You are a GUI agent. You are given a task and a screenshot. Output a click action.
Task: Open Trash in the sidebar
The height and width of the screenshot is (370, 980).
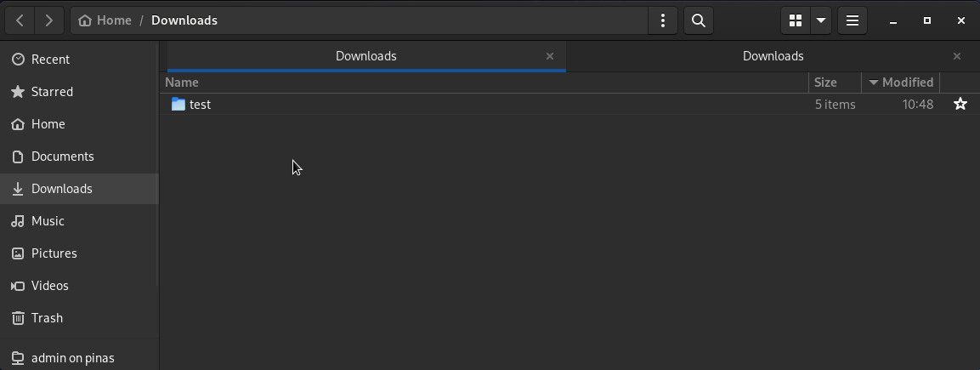tap(79, 318)
